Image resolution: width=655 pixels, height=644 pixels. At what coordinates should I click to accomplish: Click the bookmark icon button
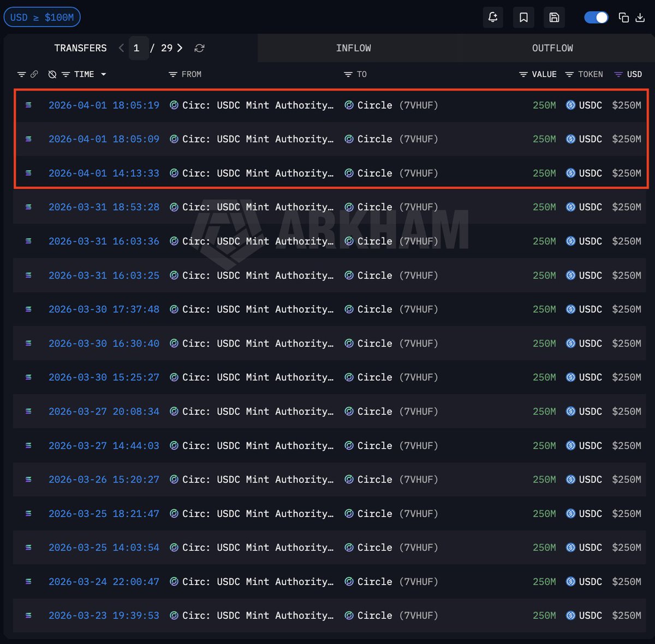coord(523,17)
